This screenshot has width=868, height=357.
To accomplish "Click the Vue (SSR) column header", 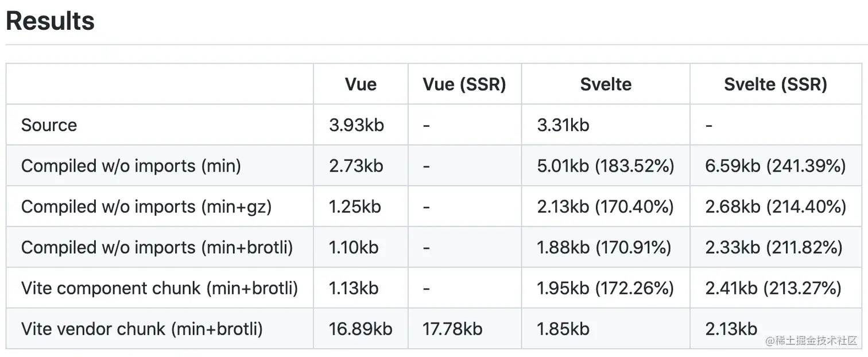I will tap(464, 84).
